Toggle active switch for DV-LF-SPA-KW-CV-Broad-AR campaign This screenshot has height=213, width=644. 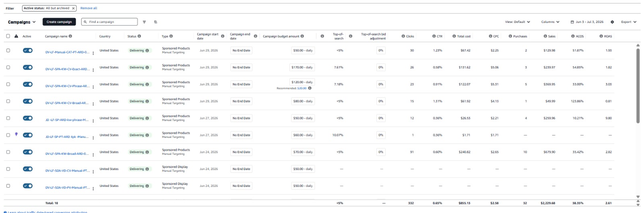(x=28, y=101)
